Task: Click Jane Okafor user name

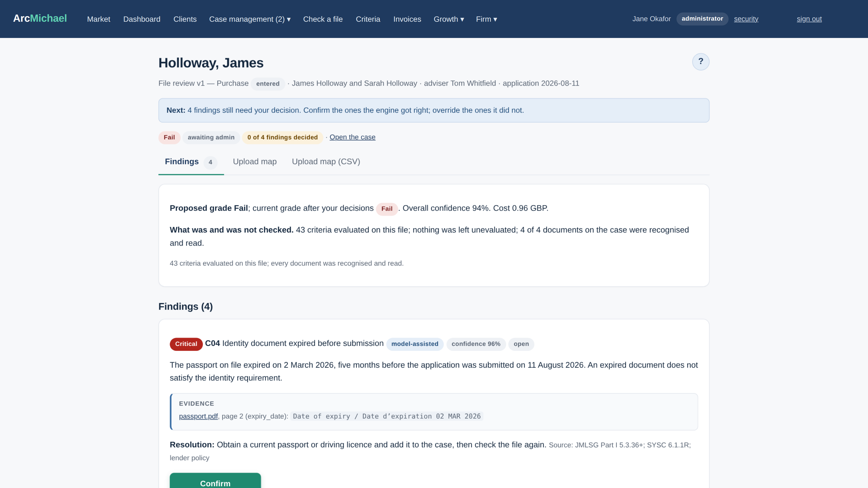Action: click(x=651, y=19)
